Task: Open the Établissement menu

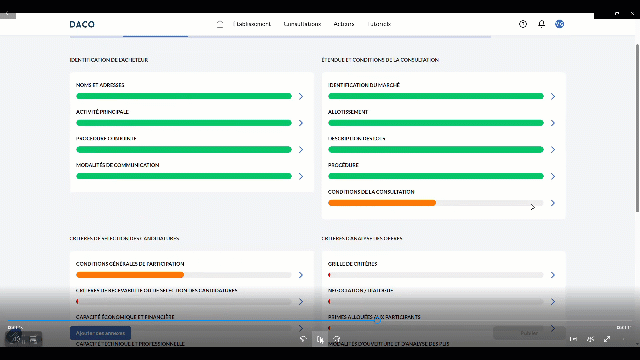Action: [252, 24]
